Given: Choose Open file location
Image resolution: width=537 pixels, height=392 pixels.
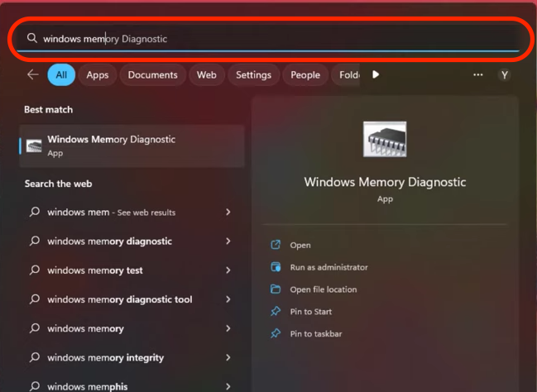Looking at the screenshot, I should pyautogui.click(x=324, y=289).
